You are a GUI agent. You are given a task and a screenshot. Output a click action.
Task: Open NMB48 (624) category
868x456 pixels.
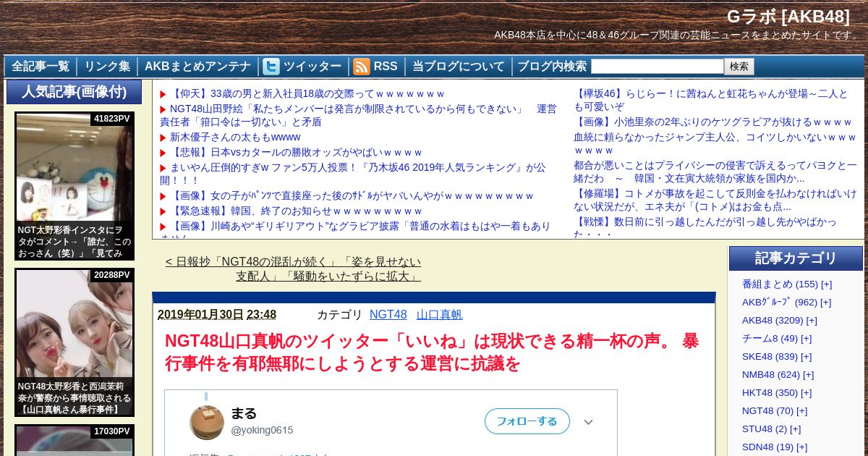pos(771,374)
